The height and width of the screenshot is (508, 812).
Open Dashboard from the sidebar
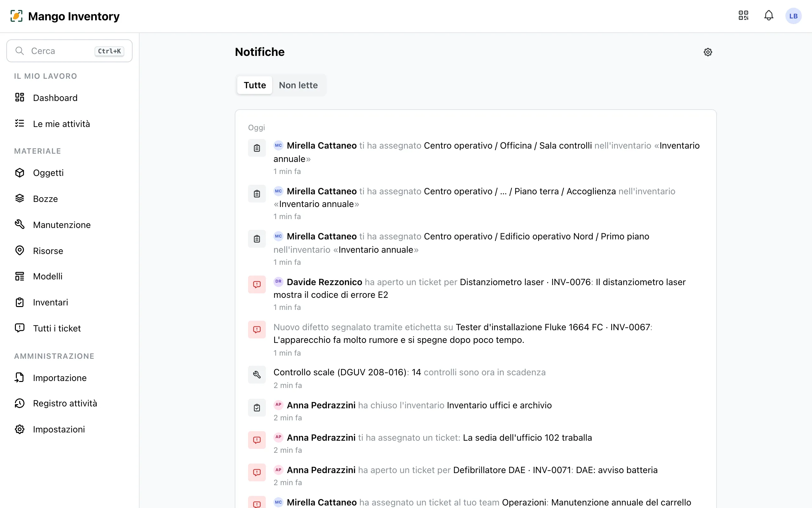(x=69, y=98)
